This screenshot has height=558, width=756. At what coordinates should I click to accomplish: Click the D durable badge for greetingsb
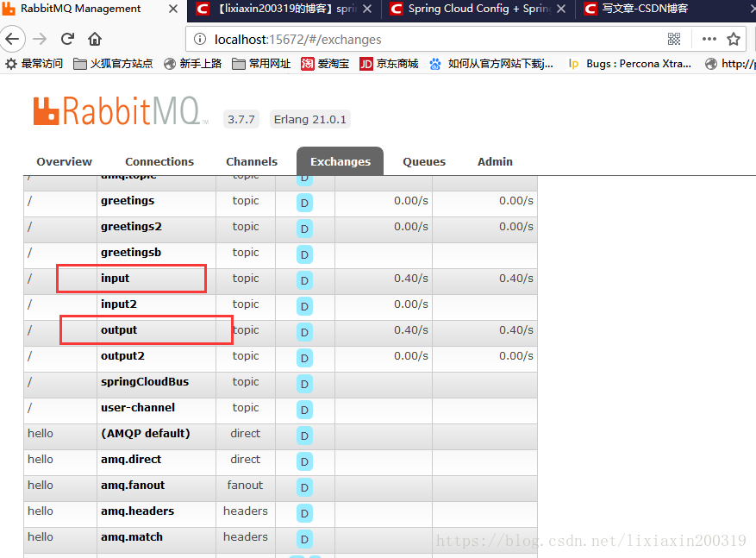[304, 254]
